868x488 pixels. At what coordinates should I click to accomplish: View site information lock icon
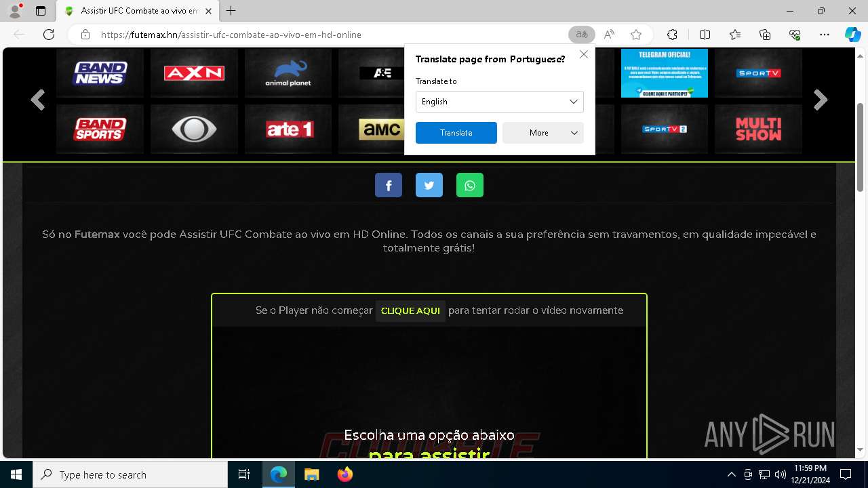tap(85, 35)
